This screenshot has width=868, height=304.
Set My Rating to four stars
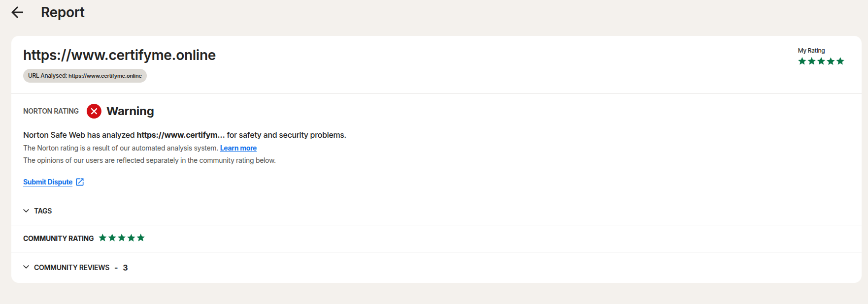(831, 61)
